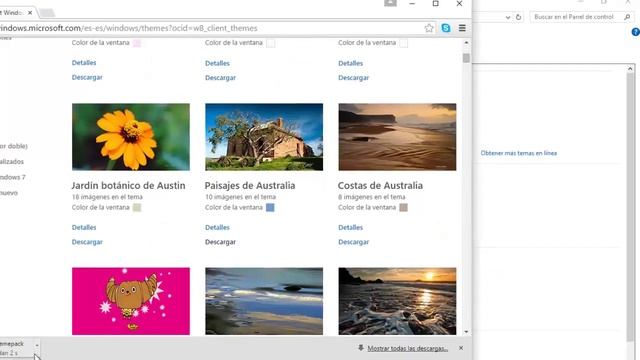Click the page scrollbar up arrow

coord(466,42)
